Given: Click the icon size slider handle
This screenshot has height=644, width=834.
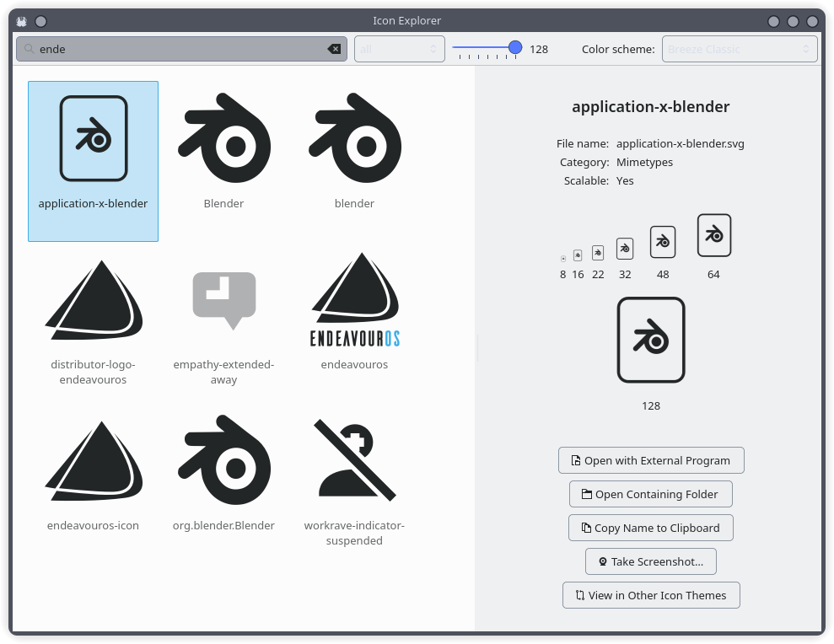Looking at the screenshot, I should tap(515, 48).
